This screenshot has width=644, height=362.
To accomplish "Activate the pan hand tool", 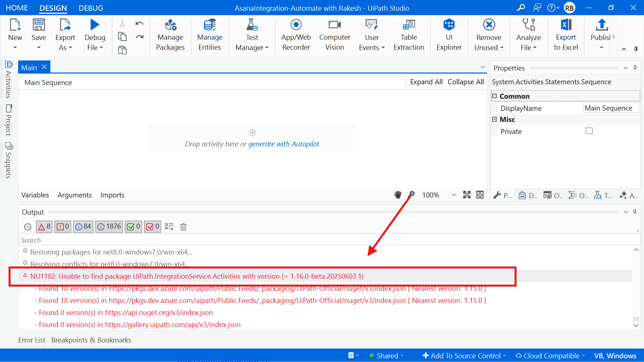I will (x=398, y=195).
